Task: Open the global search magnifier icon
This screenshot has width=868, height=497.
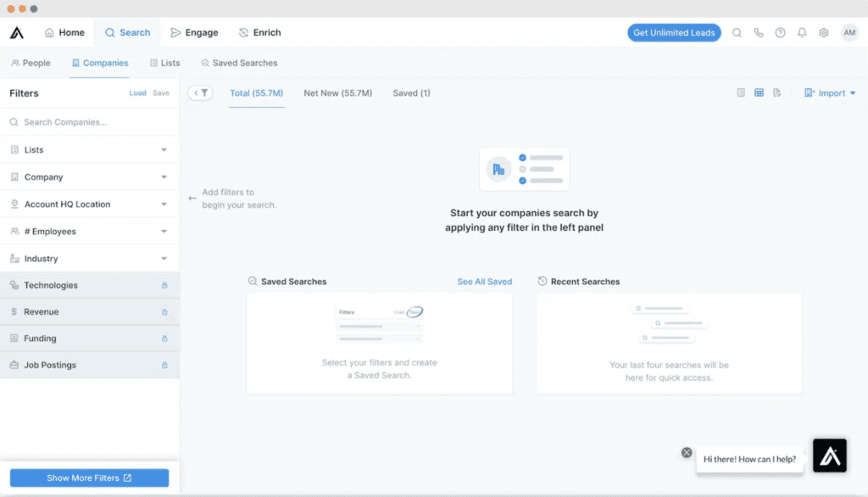Action: (x=737, y=33)
